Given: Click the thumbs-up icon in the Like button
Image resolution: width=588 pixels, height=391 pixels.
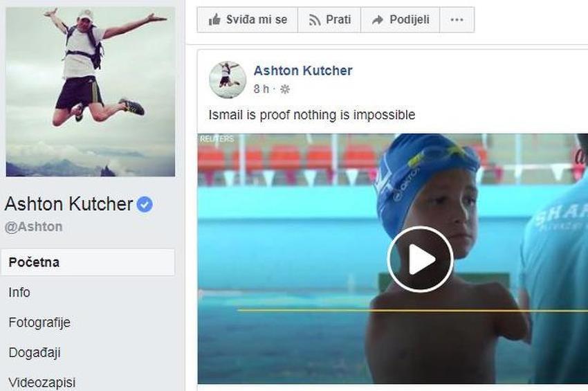Looking at the screenshot, I should click(214, 19).
